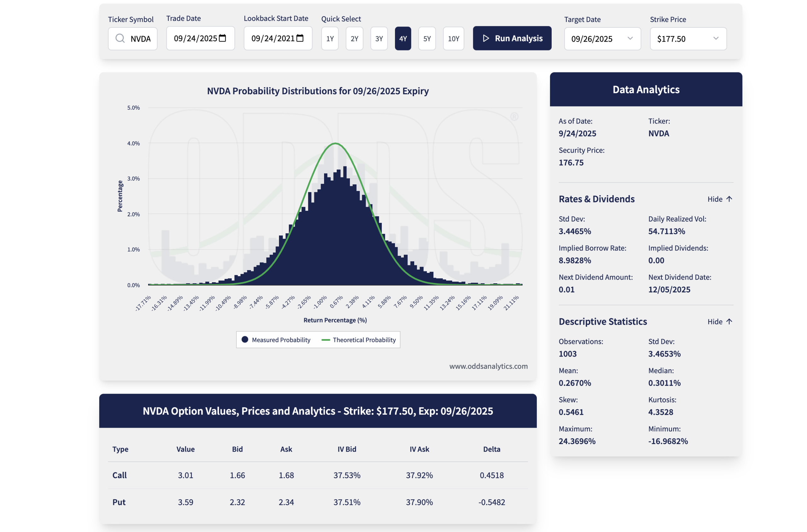Toggle Measured Probability legend marker
The image size is (807, 532).
[x=245, y=340]
